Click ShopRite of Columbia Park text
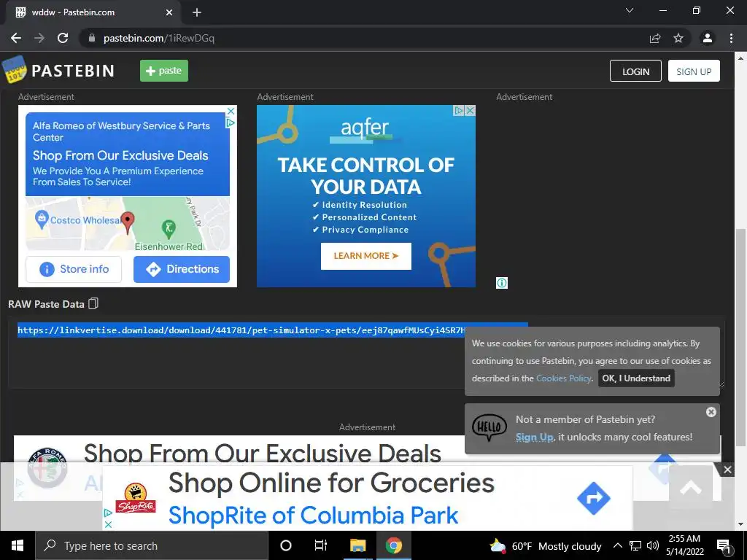The image size is (747, 560). tap(313, 516)
